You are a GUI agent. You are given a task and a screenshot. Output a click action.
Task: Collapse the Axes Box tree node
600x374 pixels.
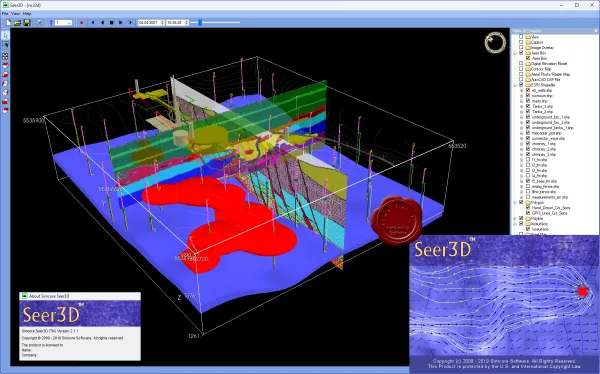(515, 53)
